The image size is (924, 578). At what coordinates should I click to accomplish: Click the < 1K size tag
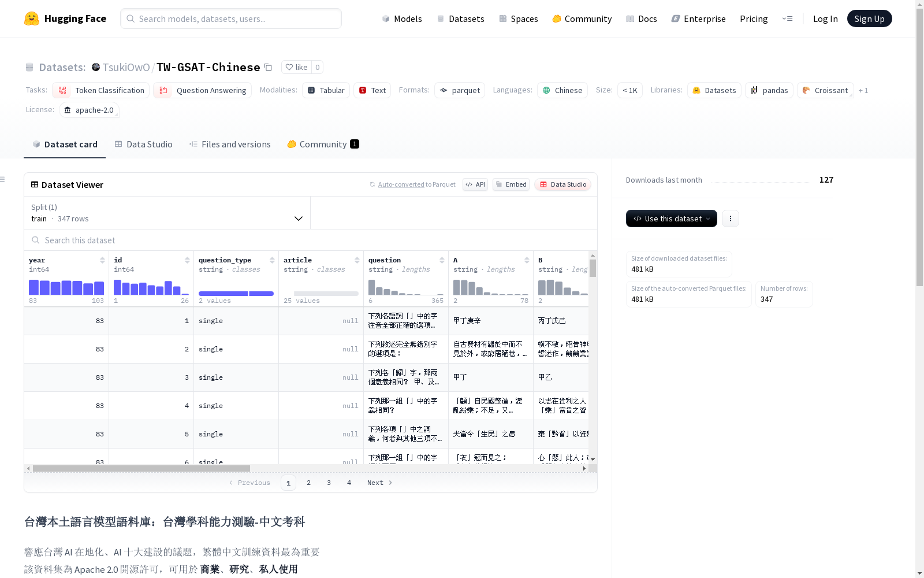click(x=630, y=90)
